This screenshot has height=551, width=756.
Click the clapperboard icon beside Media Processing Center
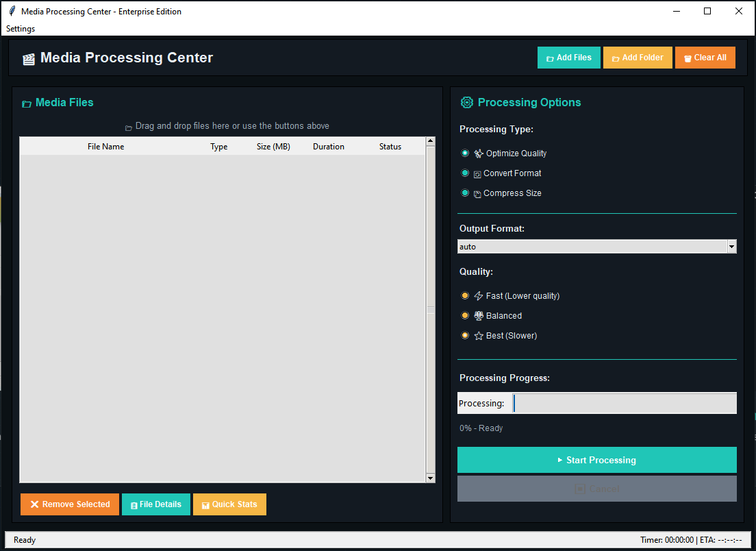pyautogui.click(x=29, y=59)
